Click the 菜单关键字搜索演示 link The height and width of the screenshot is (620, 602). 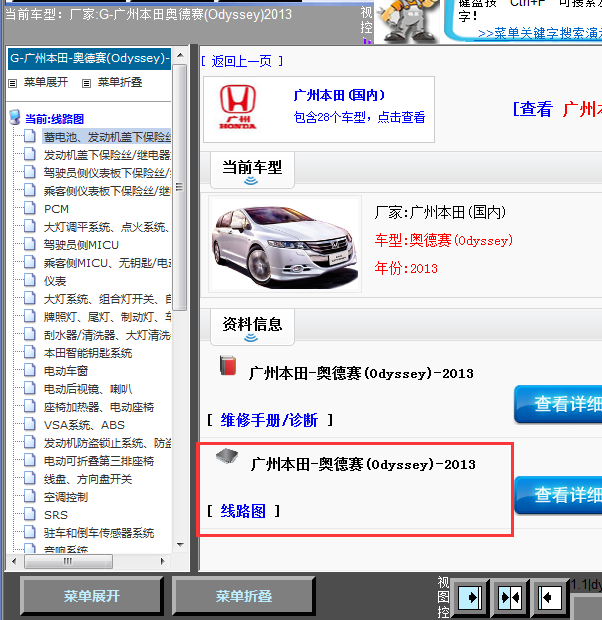[540, 34]
